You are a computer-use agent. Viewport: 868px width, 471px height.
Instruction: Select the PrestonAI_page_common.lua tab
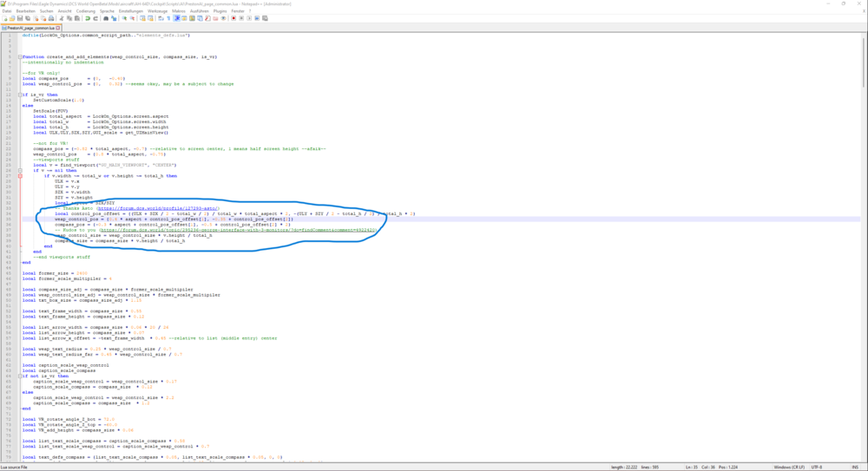tap(31, 28)
